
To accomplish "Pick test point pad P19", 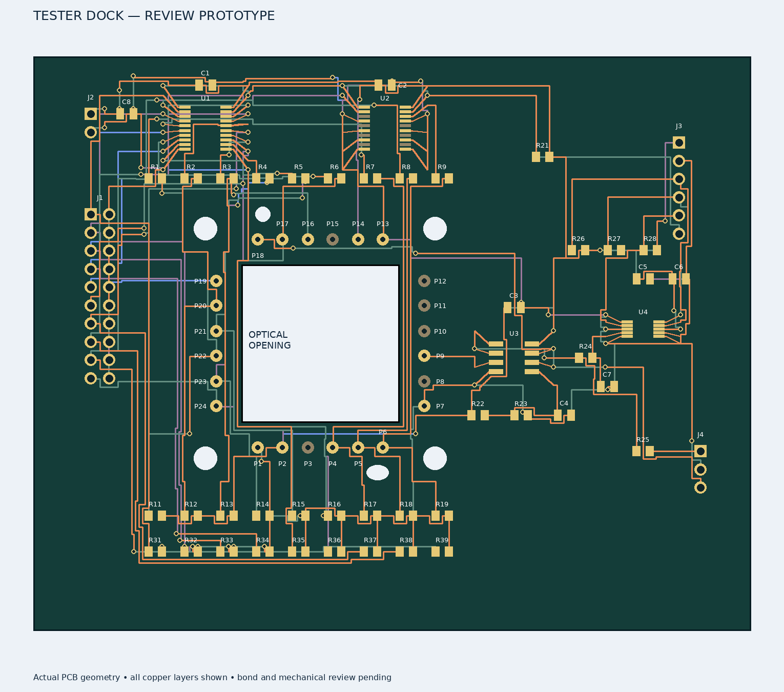I will click(x=216, y=281).
